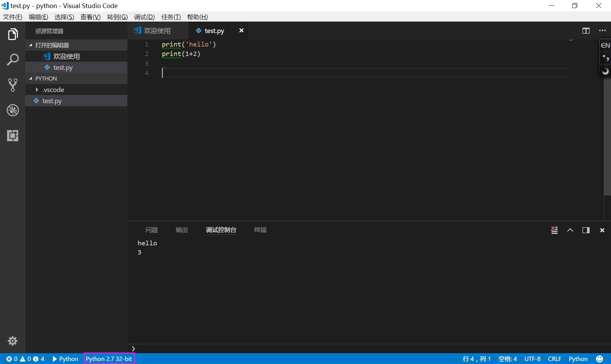Screen dimensions: 611x364
Task: Open the Debug view in activity bar
Action: pos(12,110)
